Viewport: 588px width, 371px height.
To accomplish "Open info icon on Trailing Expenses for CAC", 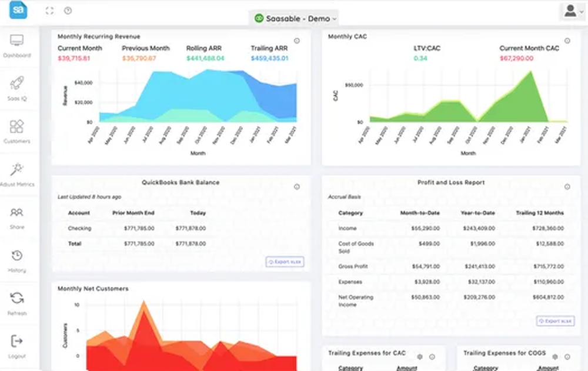I will pyautogui.click(x=432, y=357).
